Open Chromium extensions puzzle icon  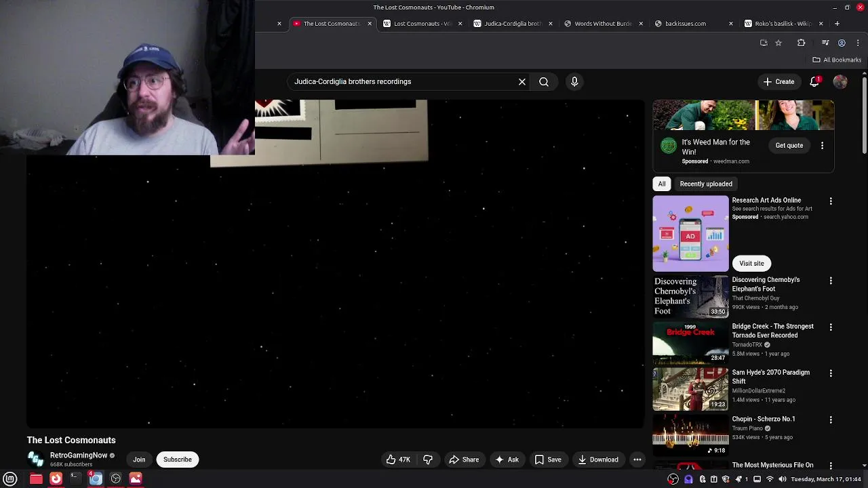click(801, 43)
